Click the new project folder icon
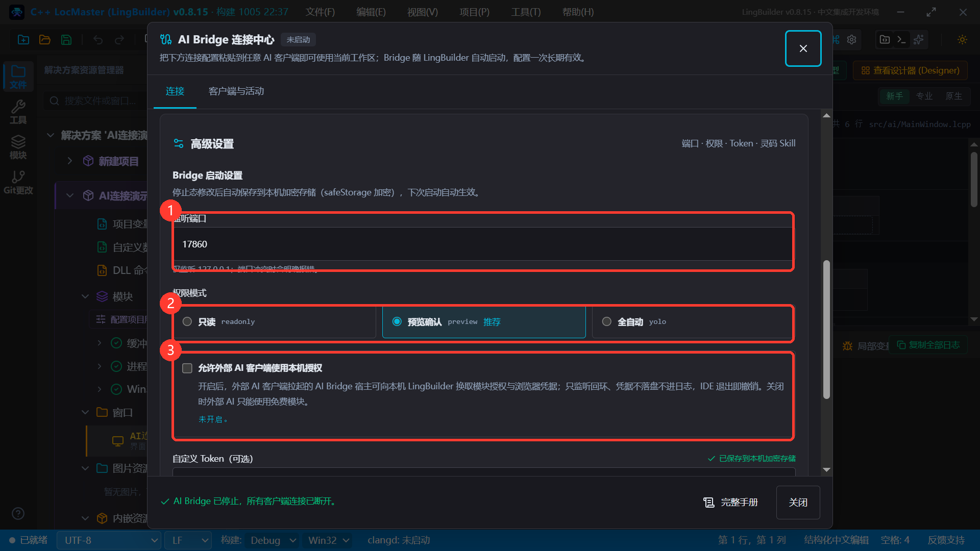The width and height of the screenshot is (980, 551). click(x=23, y=40)
